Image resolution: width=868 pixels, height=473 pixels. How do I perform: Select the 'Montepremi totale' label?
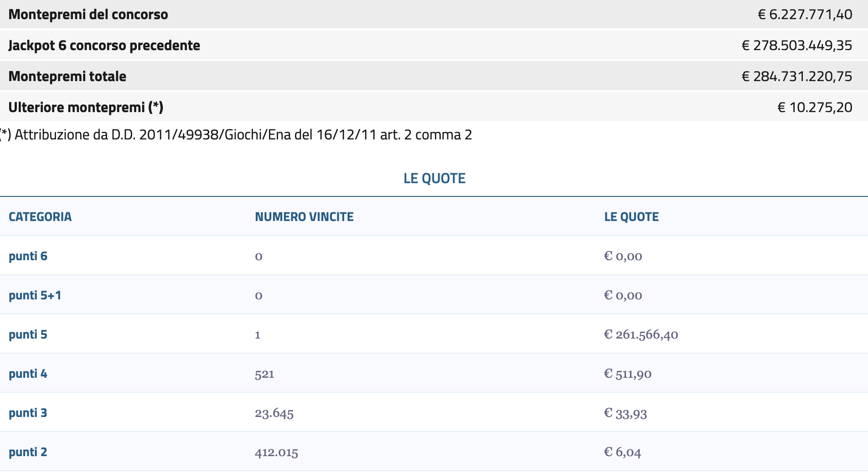coord(67,77)
